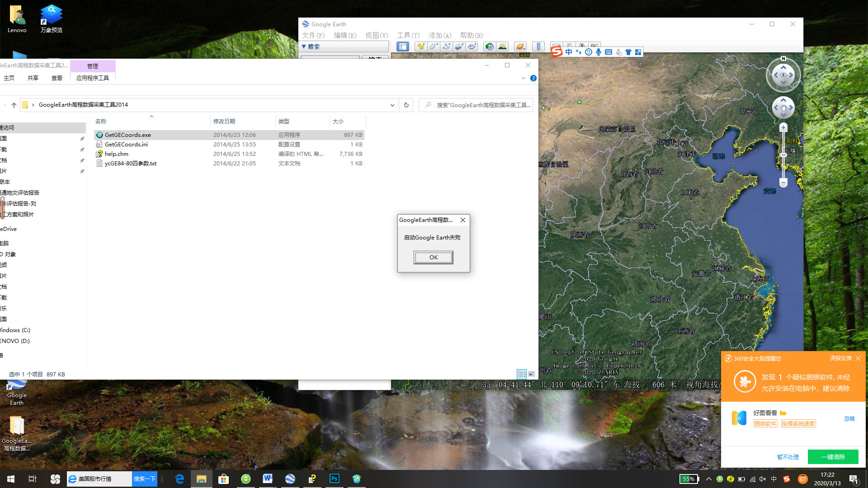Select ycGE84-80四参数.txt file
The height and width of the screenshot is (488, 868).
pyautogui.click(x=229, y=163)
